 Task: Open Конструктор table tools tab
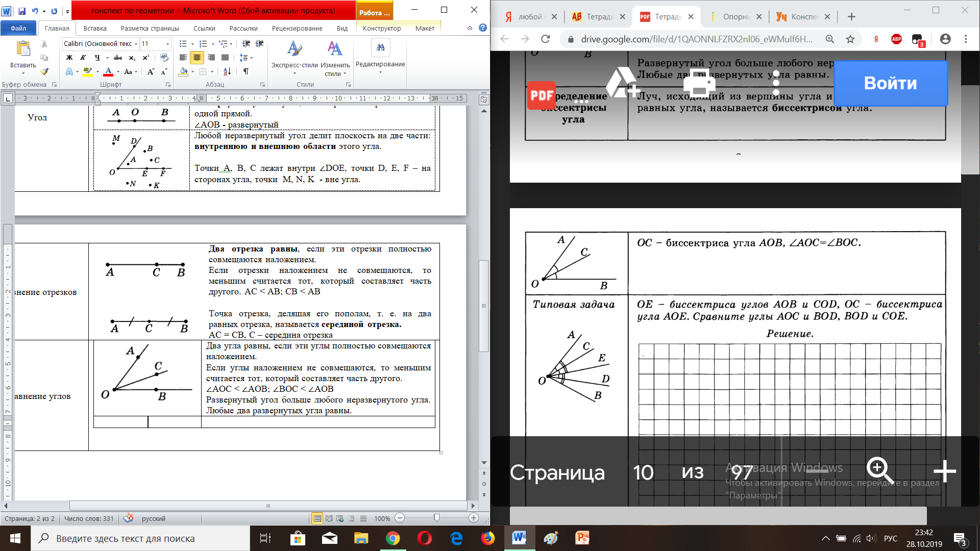(382, 29)
